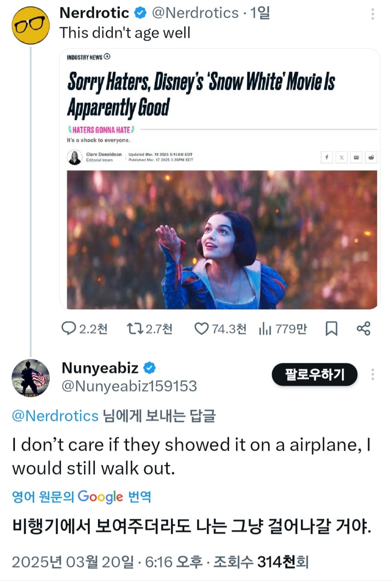Open the @Nunyeabiz159153 handle
The image size is (392, 581).
coord(129,386)
